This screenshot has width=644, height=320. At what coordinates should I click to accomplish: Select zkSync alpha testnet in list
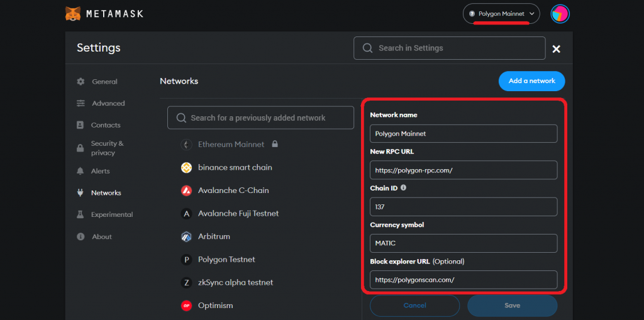pos(235,282)
